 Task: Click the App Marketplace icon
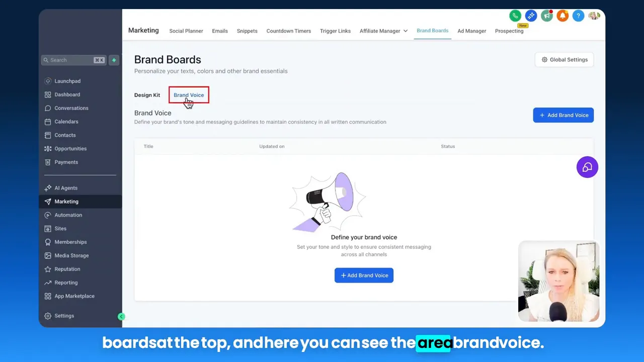tap(48, 296)
